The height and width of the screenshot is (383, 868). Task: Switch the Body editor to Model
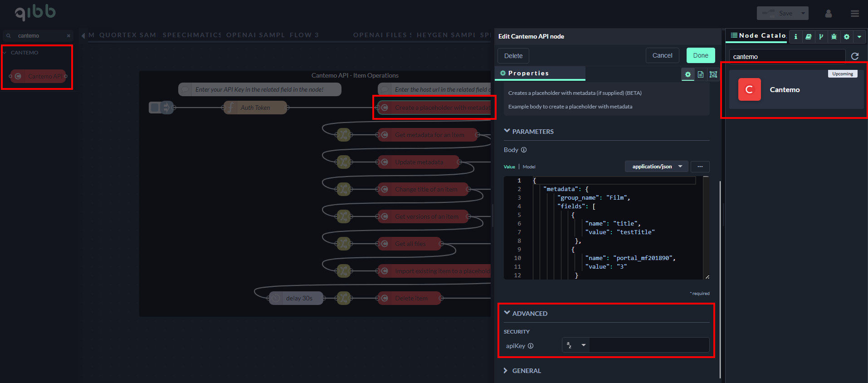pyautogui.click(x=529, y=167)
